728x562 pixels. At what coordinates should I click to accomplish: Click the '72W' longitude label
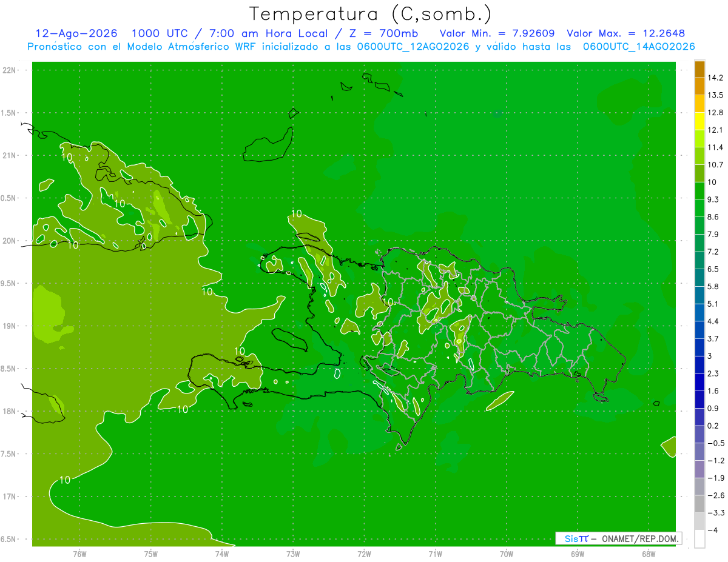pos(364,553)
